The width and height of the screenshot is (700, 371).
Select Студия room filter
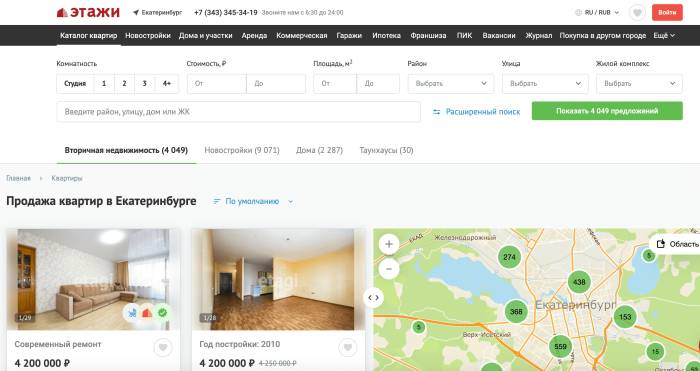(x=75, y=83)
